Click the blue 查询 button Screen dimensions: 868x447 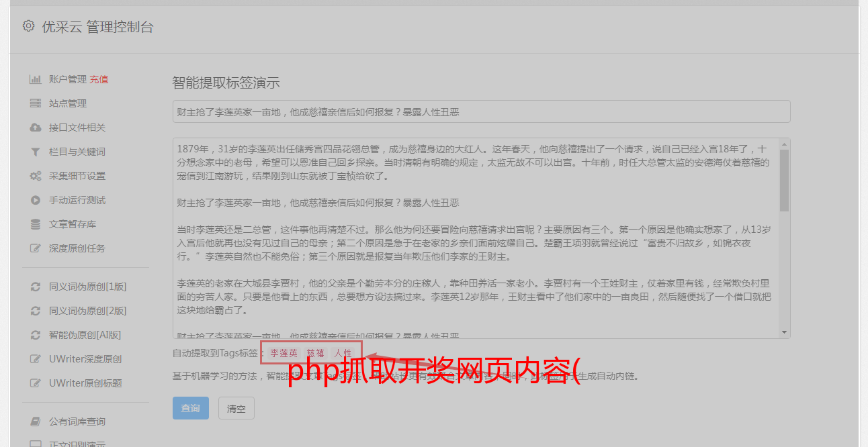click(x=191, y=408)
